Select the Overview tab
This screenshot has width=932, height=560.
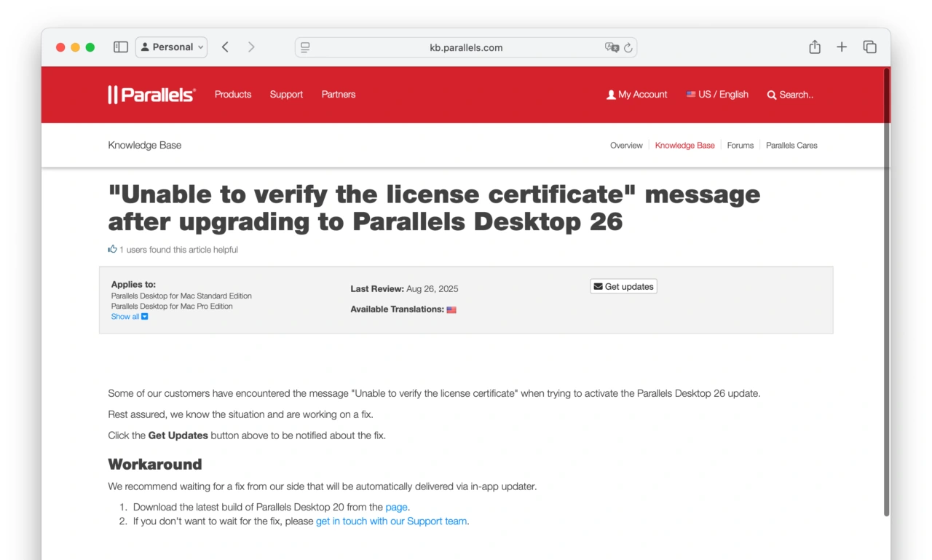point(626,145)
